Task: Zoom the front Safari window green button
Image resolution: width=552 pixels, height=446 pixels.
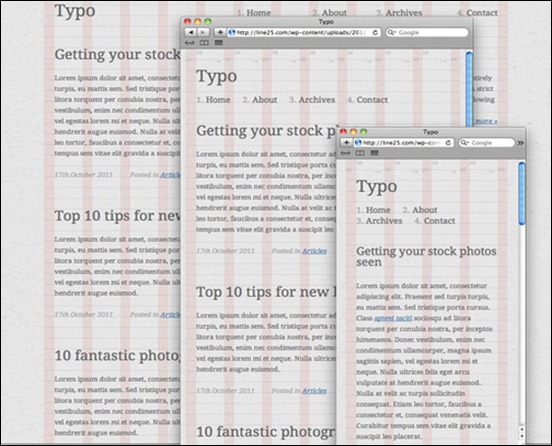Action: point(364,132)
